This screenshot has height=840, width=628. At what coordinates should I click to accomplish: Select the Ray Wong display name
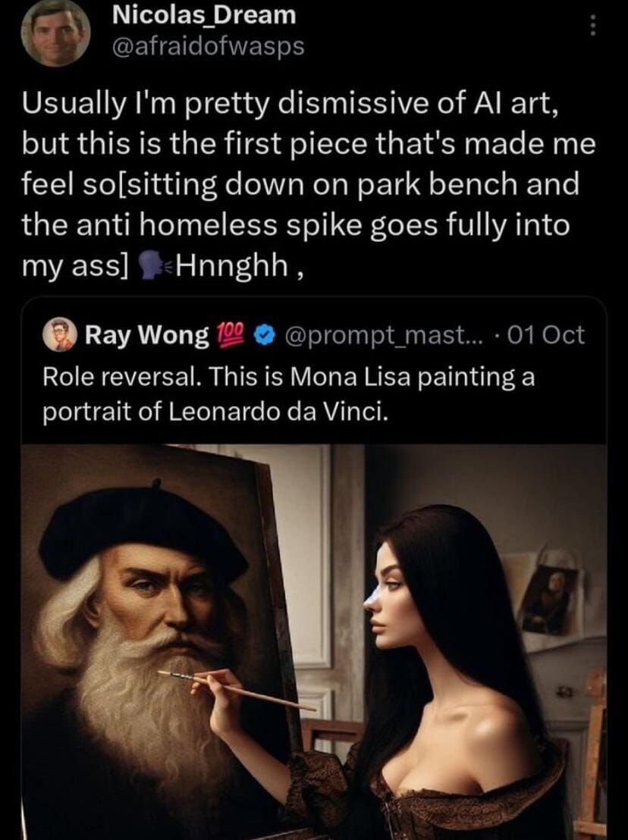(x=146, y=334)
